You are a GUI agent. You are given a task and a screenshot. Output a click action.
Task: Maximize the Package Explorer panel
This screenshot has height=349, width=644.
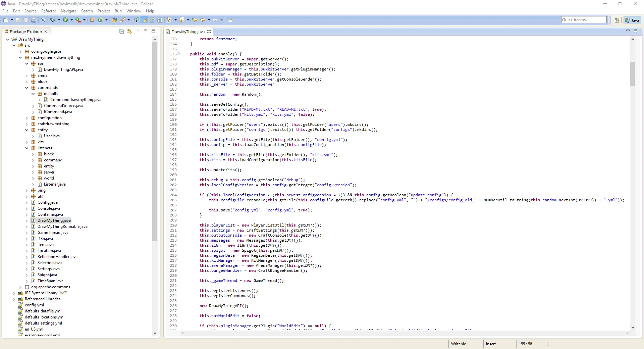click(153, 31)
